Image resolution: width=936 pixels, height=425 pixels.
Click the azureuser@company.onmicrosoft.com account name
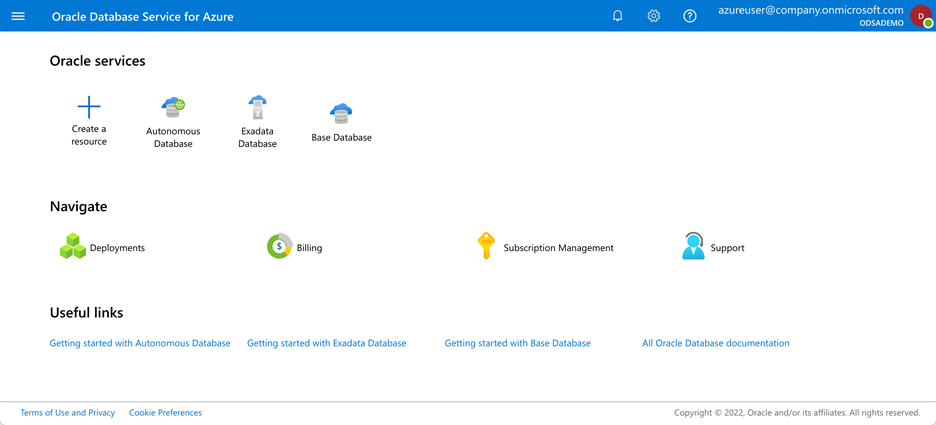[811, 10]
